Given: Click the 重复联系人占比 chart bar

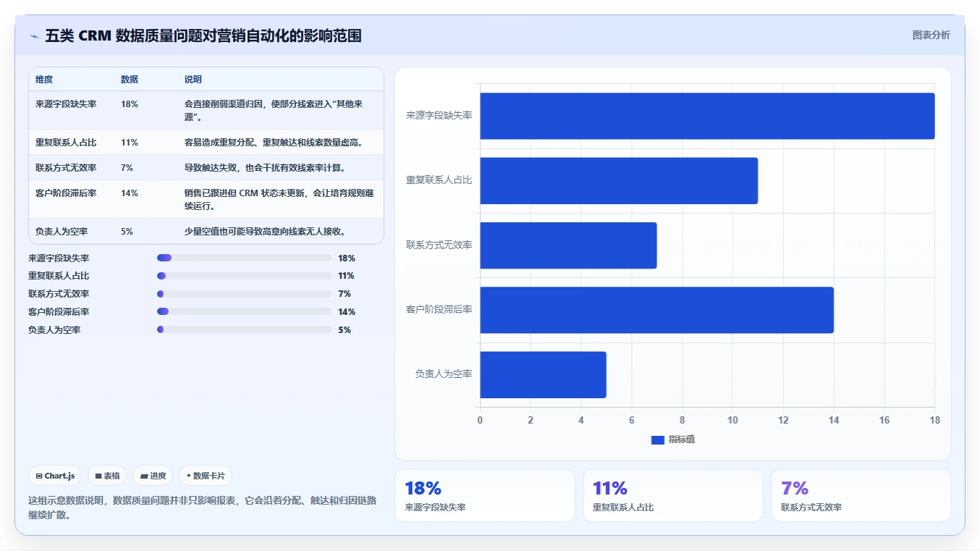Looking at the screenshot, I should coord(619,180).
